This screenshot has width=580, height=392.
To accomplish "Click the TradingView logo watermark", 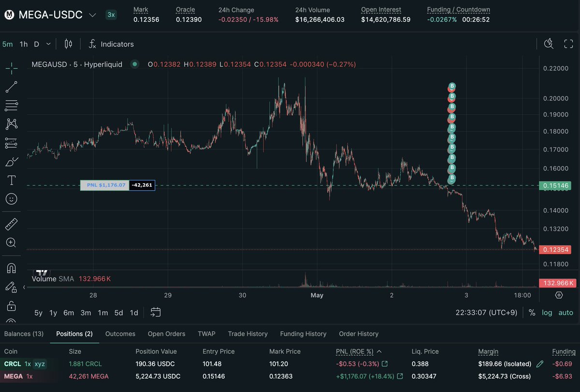I will [42, 273].
